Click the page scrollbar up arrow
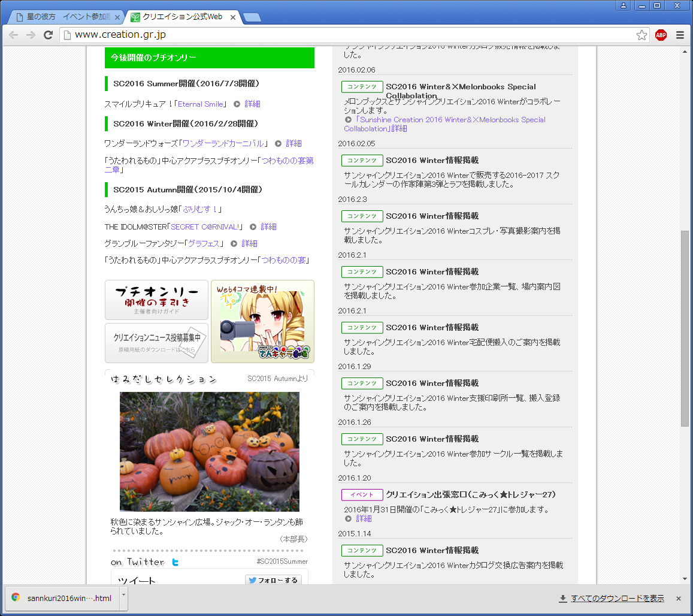Image resolution: width=693 pixels, height=616 pixels. pos(685,52)
